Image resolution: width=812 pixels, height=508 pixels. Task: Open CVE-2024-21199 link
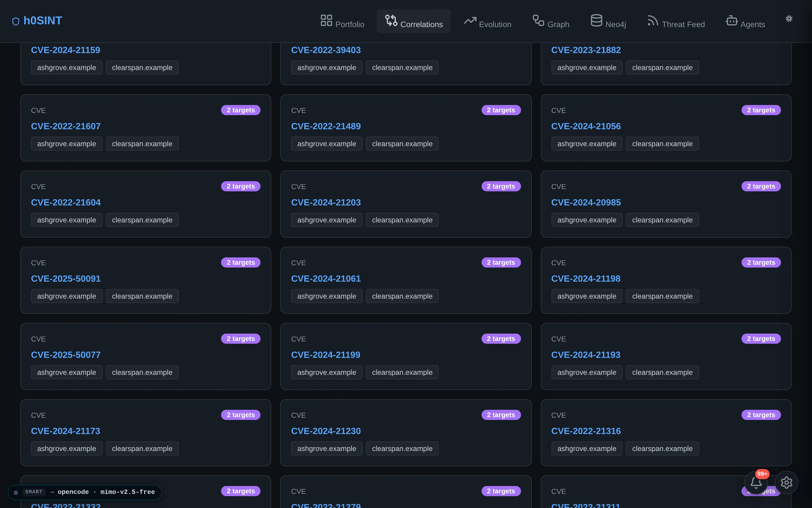[x=325, y=355]
